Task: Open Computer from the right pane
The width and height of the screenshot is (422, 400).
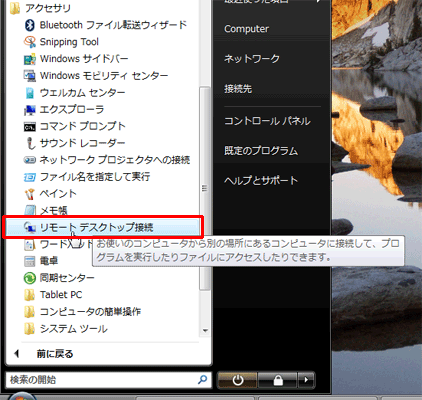Action: pos(246,29)
